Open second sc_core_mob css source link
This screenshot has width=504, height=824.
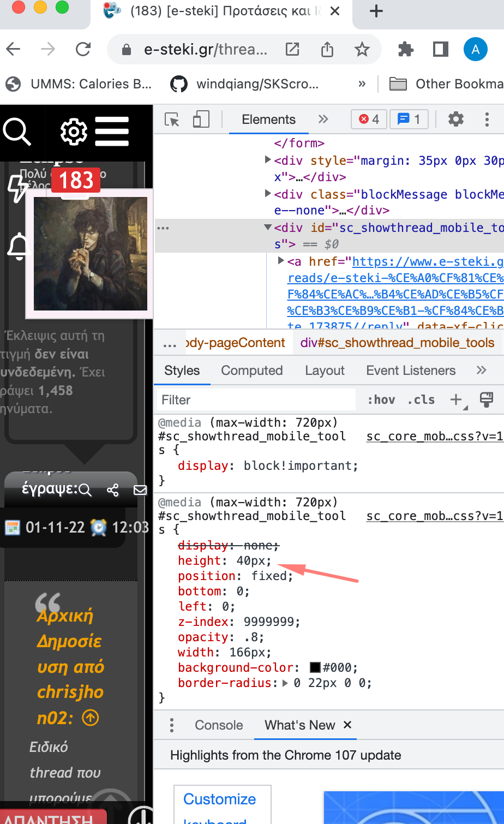point(435,516)
